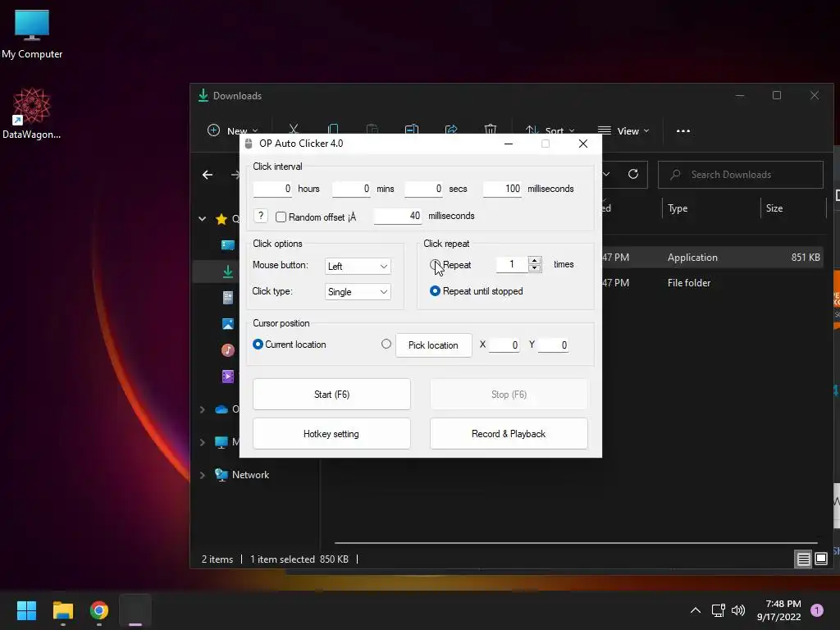Open File Explorer from the taskbar

coord(62,610)
